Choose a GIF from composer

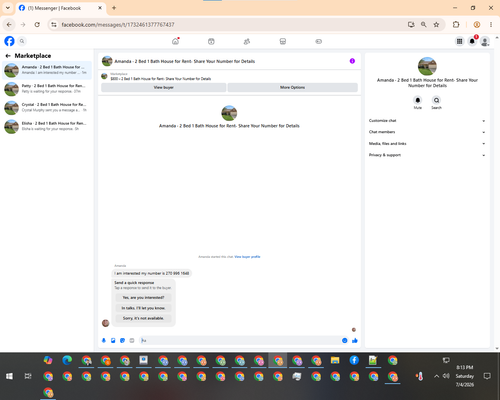pos(132,340)
